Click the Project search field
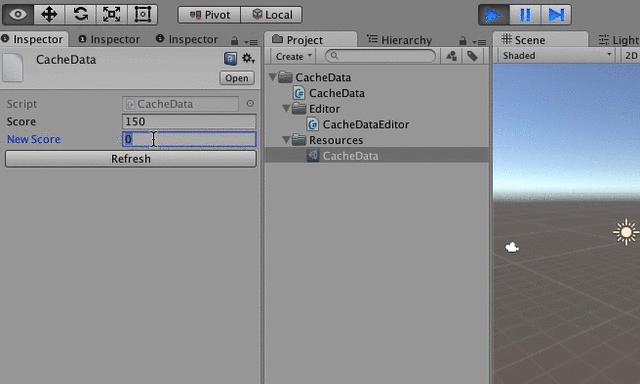This screenshot has width=640, height=384. tap(380, 56)
